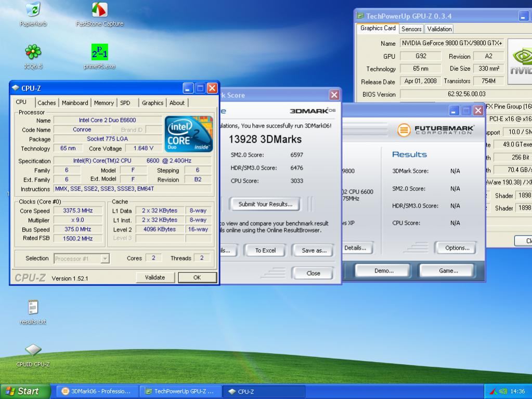This screenshot has height=399, width=532.
Task: Click the Instructions value MMX, SSE list
Action: pos(133,189)
